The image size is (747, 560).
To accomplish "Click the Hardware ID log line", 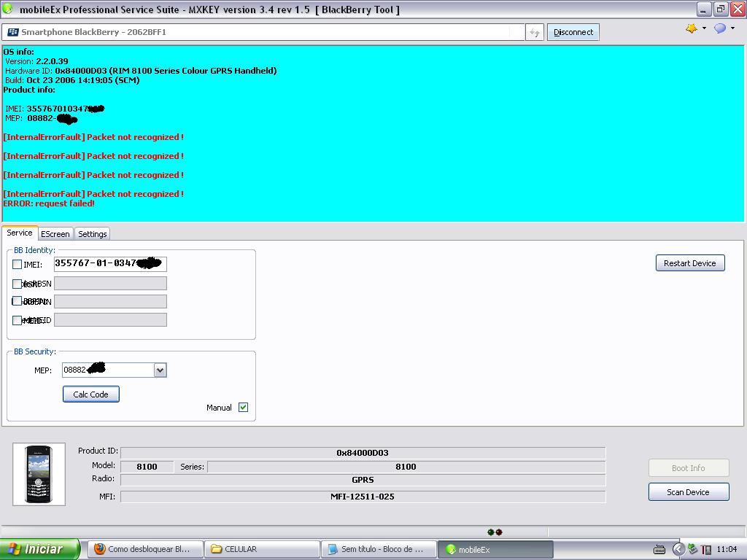I will click(x=141, y=71).
